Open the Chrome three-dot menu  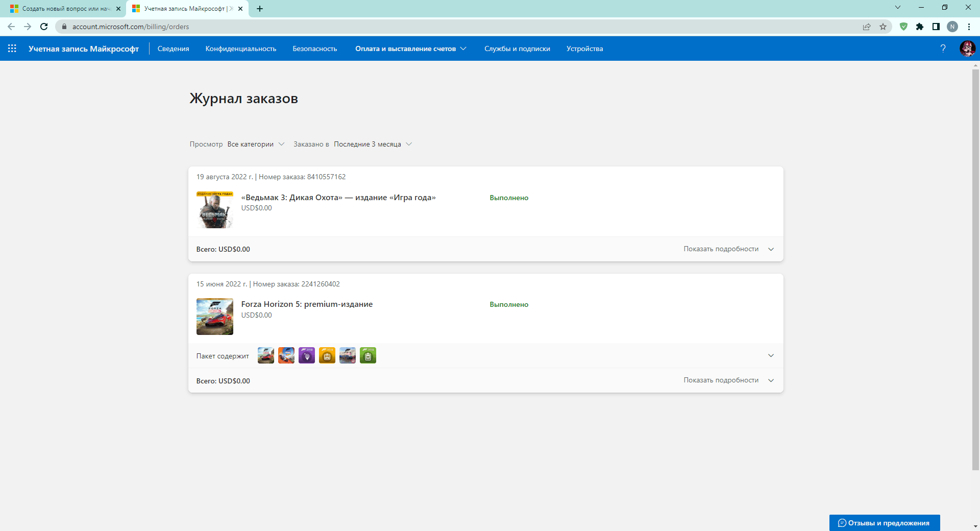coord(969,27)
